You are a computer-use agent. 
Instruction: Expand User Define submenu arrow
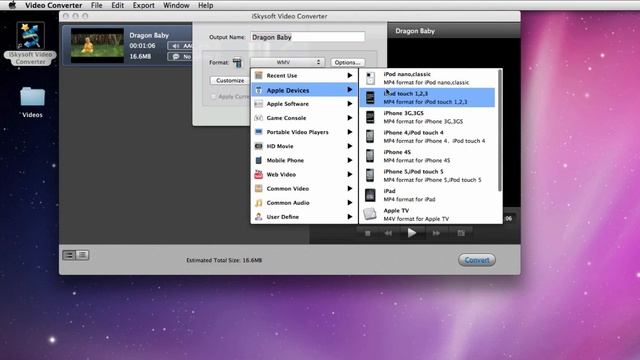point(350,217)
